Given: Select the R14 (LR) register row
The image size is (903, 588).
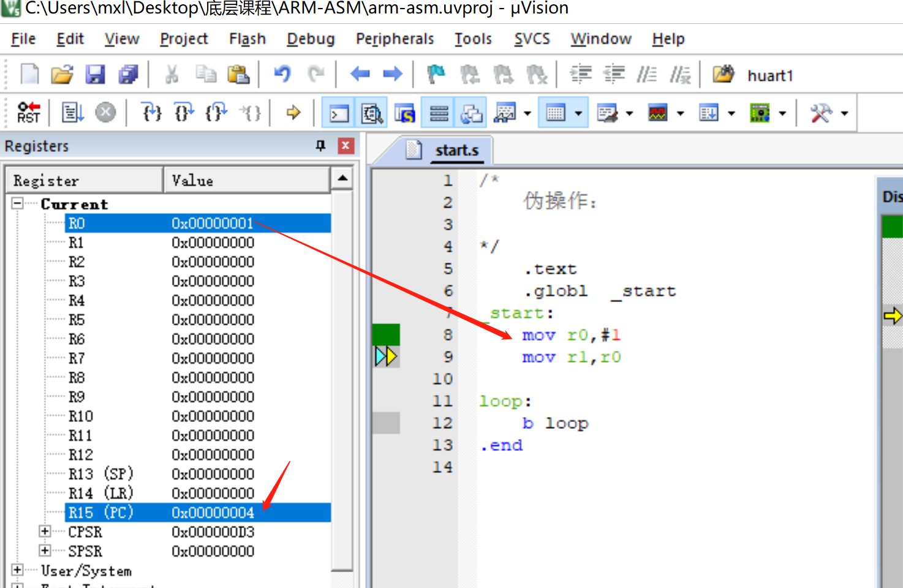Looking at the screenshot, I should [198, 493].
